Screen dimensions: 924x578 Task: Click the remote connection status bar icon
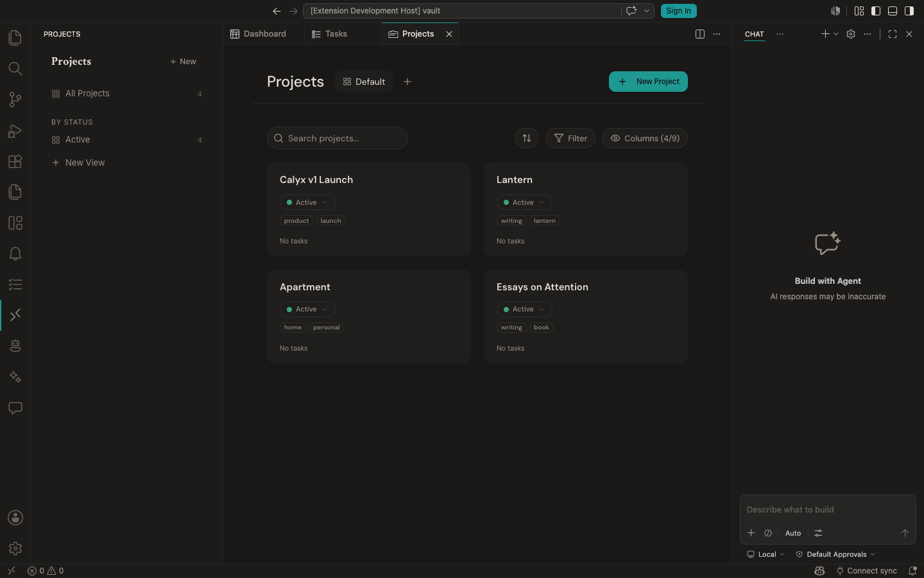[12, 570]
